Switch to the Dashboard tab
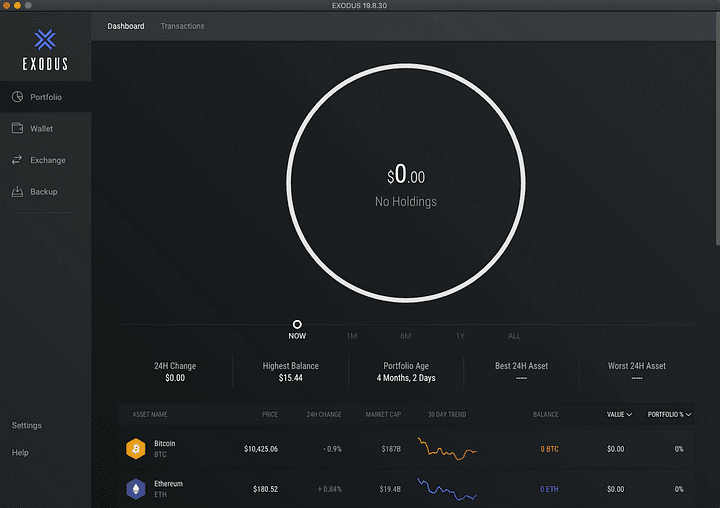This screenshot has height=508, width=720. [x=126, y=26]
